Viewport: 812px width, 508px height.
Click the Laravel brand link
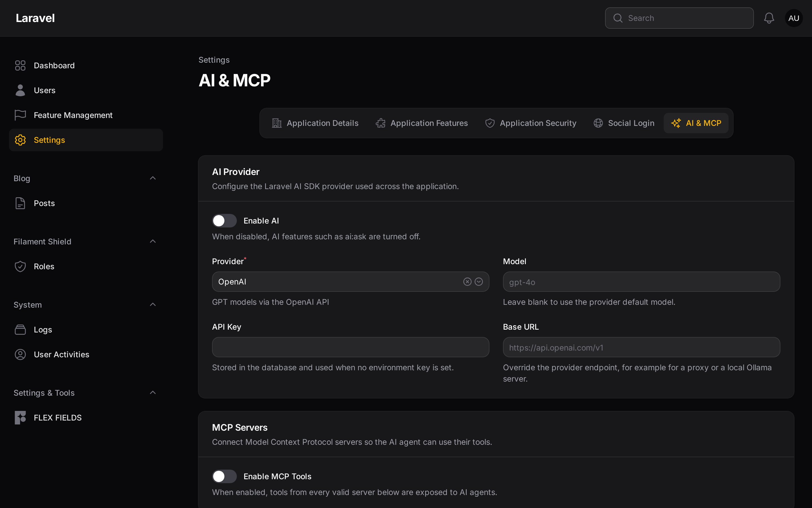point(35,18)
